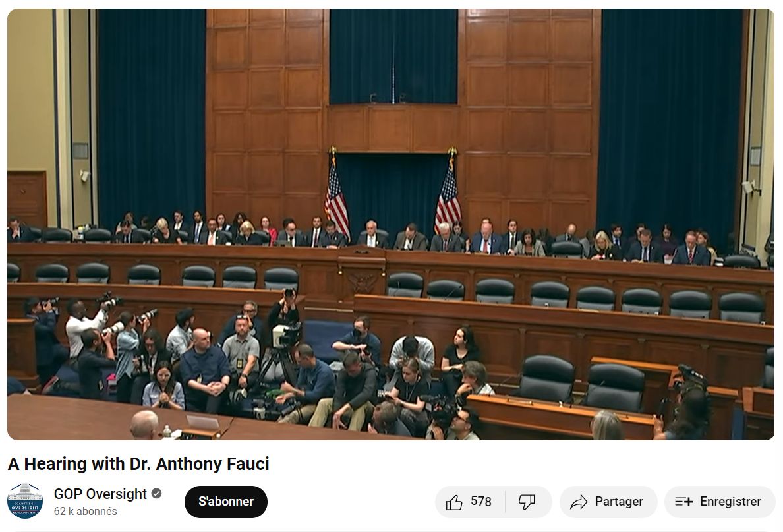Click the verified checkmark badge

click(x=156, y=494)
